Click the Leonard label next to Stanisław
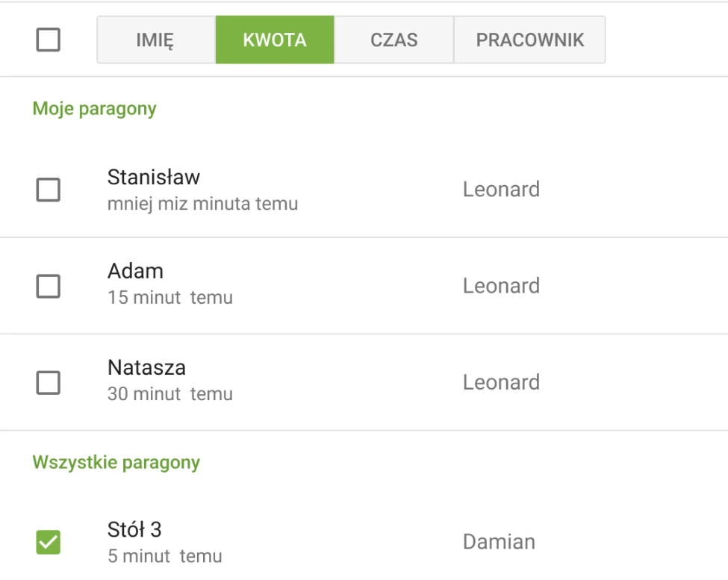728x580 pixels. 502,190
